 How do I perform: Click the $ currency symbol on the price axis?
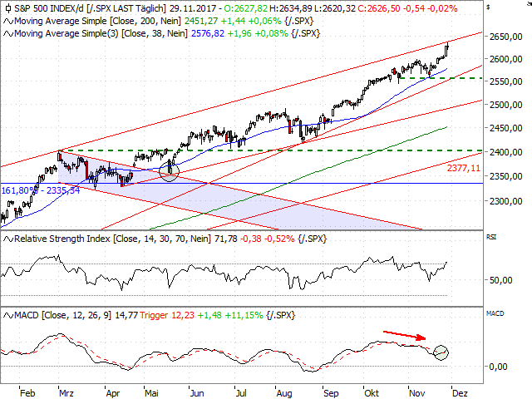(x=488, y=7)
